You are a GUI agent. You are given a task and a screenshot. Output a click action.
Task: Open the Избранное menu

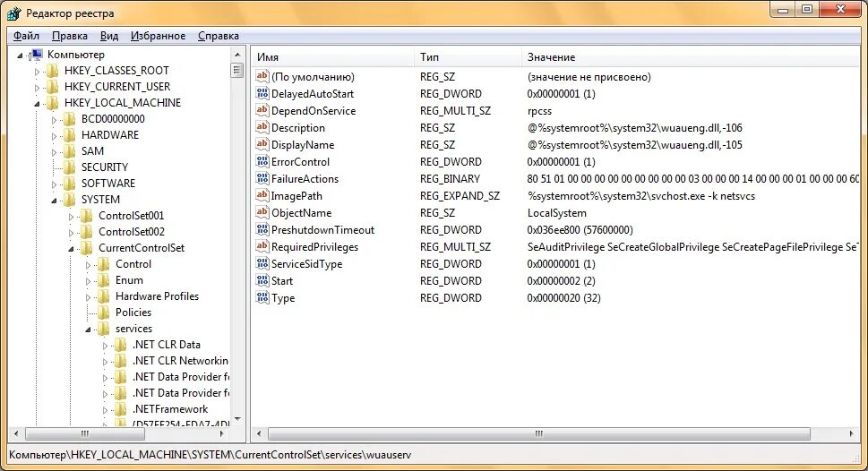click(159, 36)
